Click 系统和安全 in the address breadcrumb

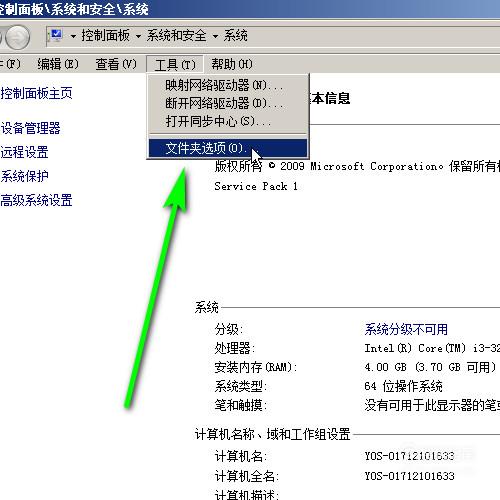[x=177, y=35]
